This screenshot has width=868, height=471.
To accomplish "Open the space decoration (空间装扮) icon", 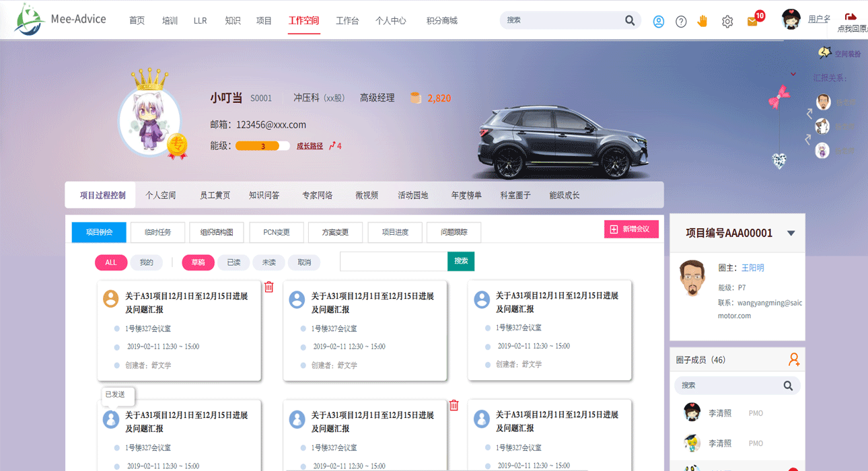I will pos(825,51).
